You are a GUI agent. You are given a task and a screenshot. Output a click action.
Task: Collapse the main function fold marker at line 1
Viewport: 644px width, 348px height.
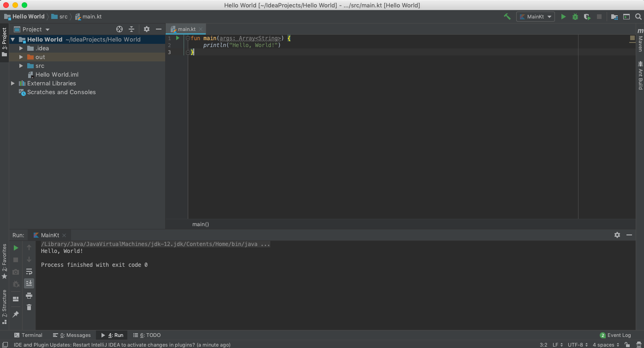187,38
